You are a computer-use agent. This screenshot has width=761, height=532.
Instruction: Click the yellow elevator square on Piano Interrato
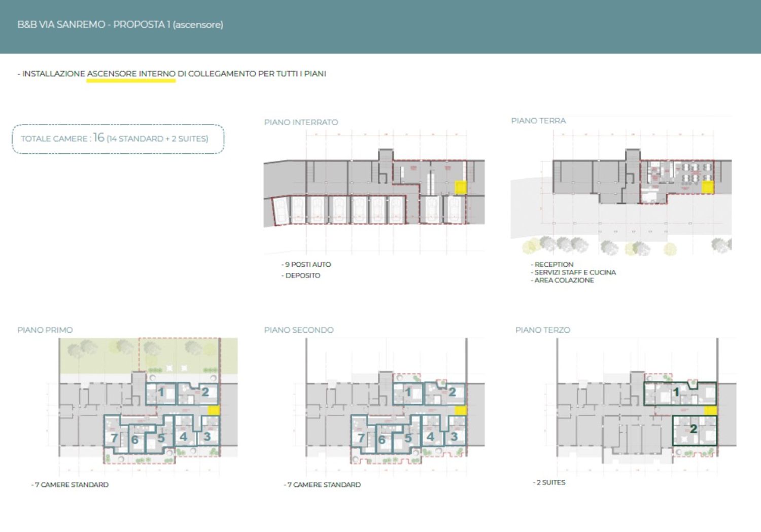pyautogui.click(x=460, y=188)
